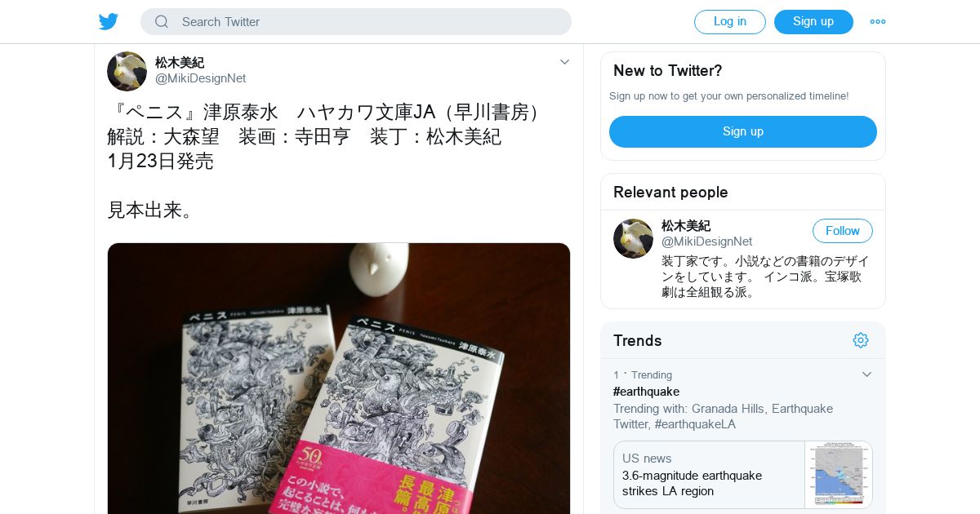The height and width of the screenshot is (514, 980).
Task: Click Sign up in New to Twitter panel
Action: click(743, 131)
